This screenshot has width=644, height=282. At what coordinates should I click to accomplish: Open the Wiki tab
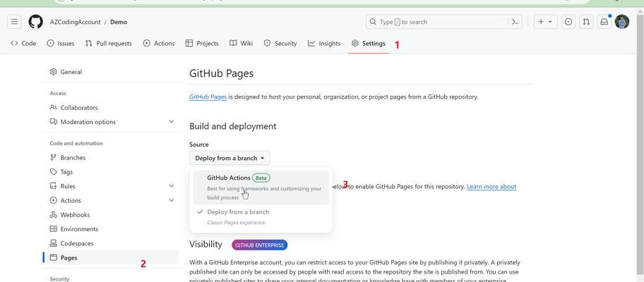(x=241, y=43)
